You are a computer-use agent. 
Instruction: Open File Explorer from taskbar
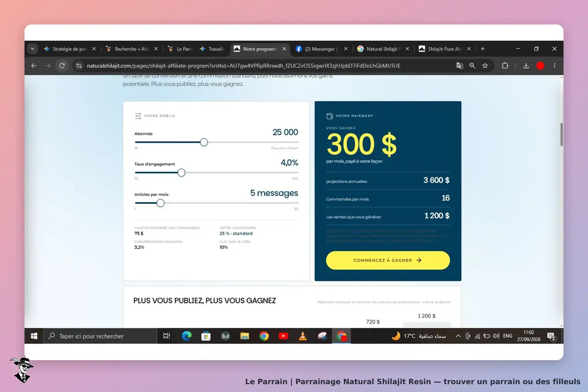(245, 336)
